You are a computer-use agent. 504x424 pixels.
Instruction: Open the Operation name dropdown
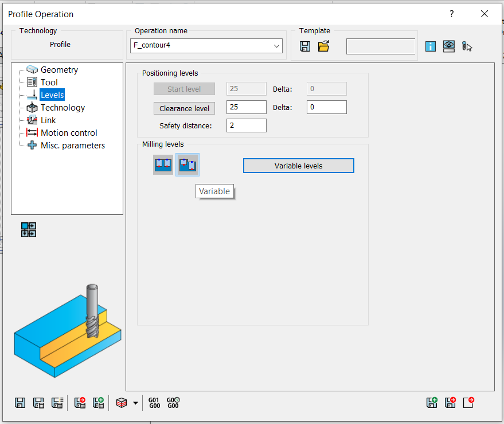(x=277, y=46)
